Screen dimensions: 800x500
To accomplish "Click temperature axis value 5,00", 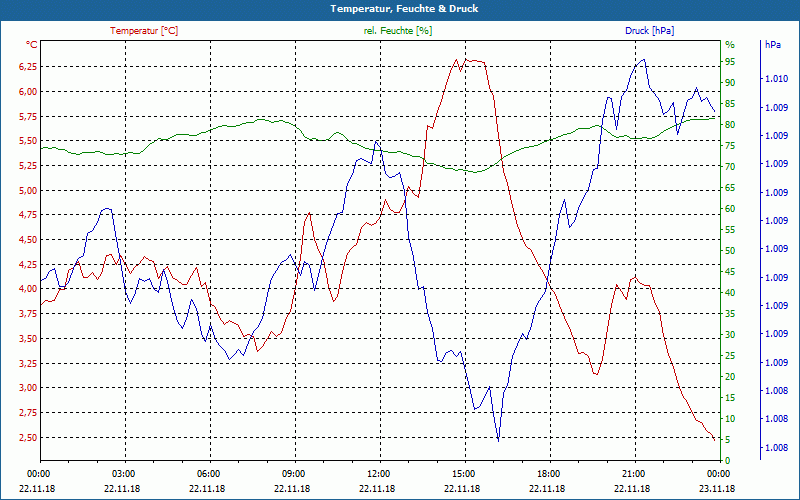I will (x=28, y=190).
